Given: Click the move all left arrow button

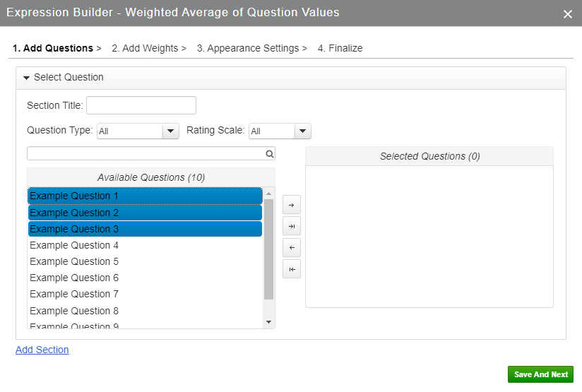Looking at the screenshot, I should pos(291,269).
